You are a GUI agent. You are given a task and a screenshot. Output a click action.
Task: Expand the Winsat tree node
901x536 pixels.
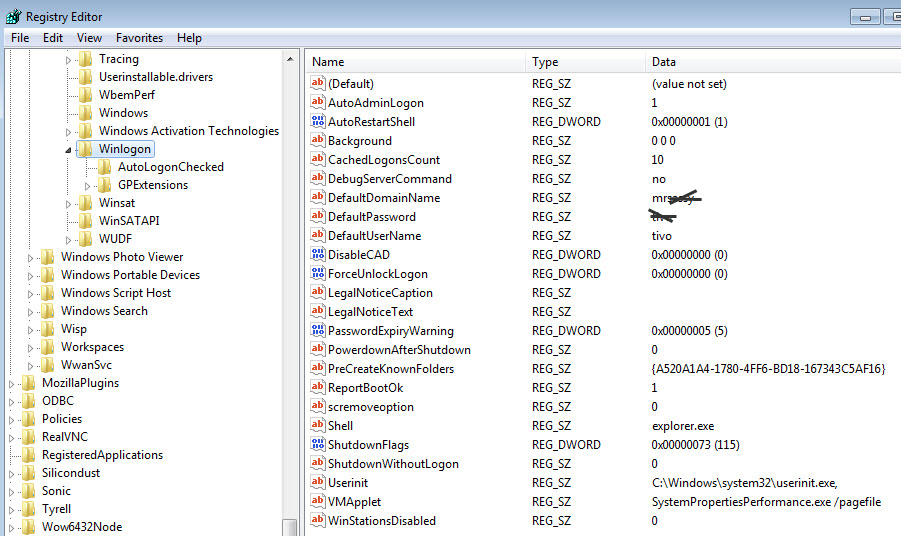click(x=68, y=203)
